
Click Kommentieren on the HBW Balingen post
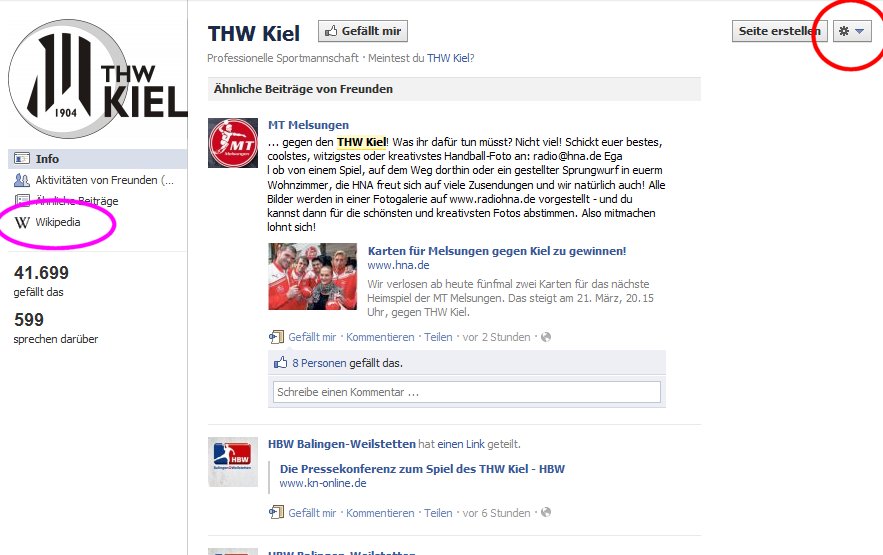click(380, 513)
